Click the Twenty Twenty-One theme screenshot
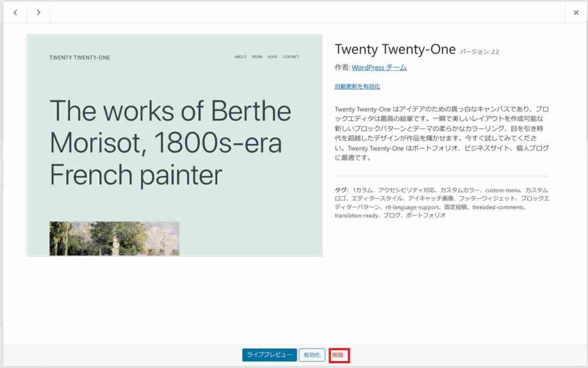This screenshot has height=368, width=588. pyautogui.click(x=175, y=145)
